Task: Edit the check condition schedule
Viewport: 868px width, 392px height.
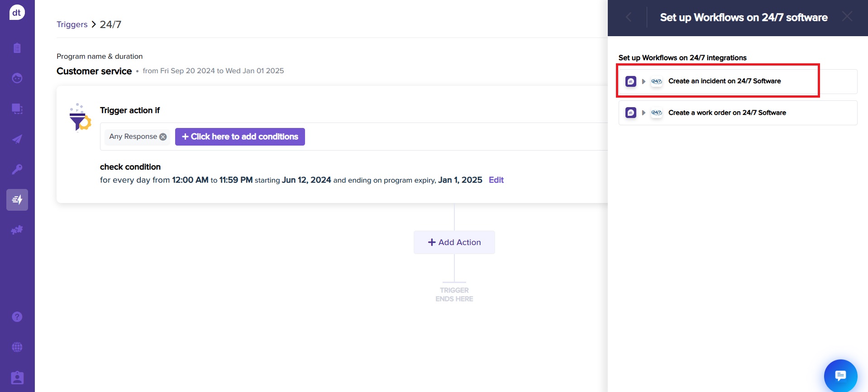Action: coord(496,180)
